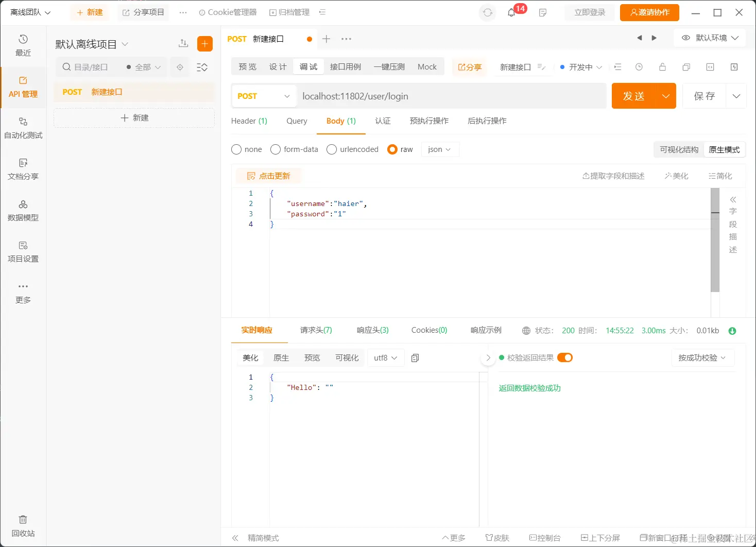Open the 预执行操作 tab
This screenshot has width=756, height=547.
point(429,121)
